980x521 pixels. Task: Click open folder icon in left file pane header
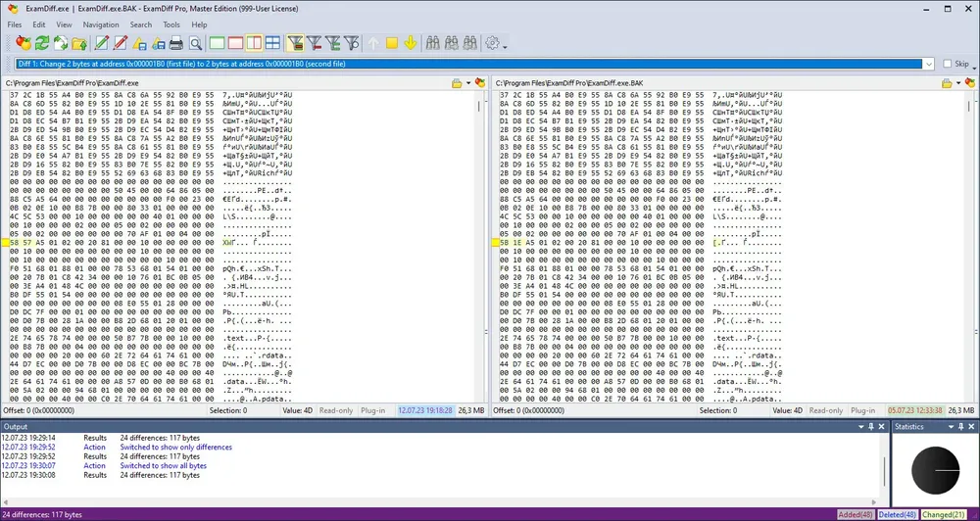pos(457,82)
